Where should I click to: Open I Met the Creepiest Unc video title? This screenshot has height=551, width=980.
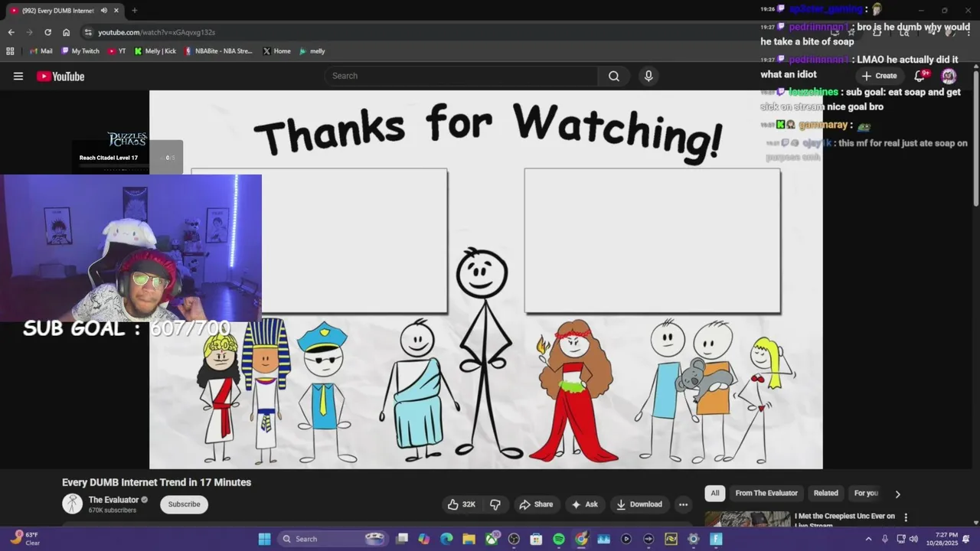[x=844, y=520]
